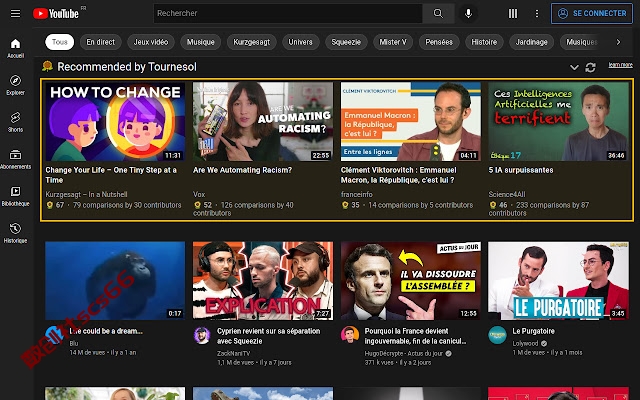Viewport: 640px width, 400px height.
Task: Open Historique in sidebar
Action: (16, 233)
